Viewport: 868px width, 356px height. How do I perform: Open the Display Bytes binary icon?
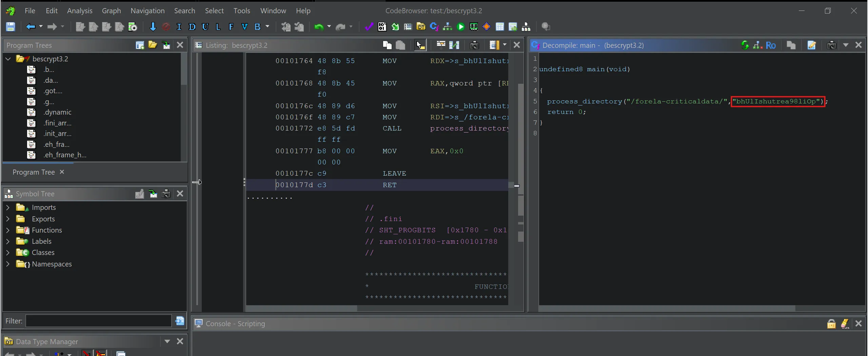coord(382,27)
